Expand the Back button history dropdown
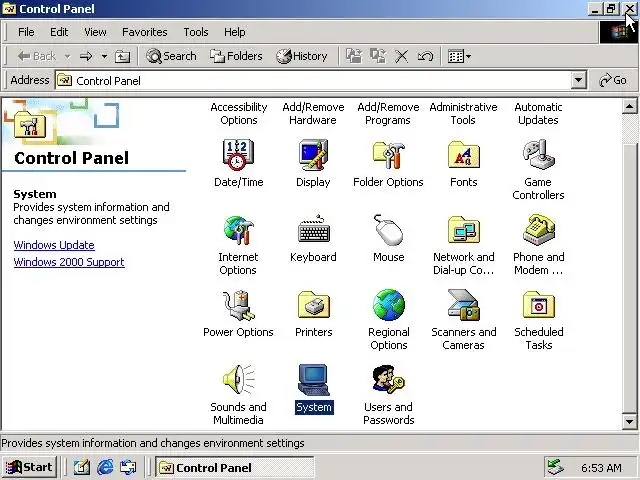 [x=67, y=56]
